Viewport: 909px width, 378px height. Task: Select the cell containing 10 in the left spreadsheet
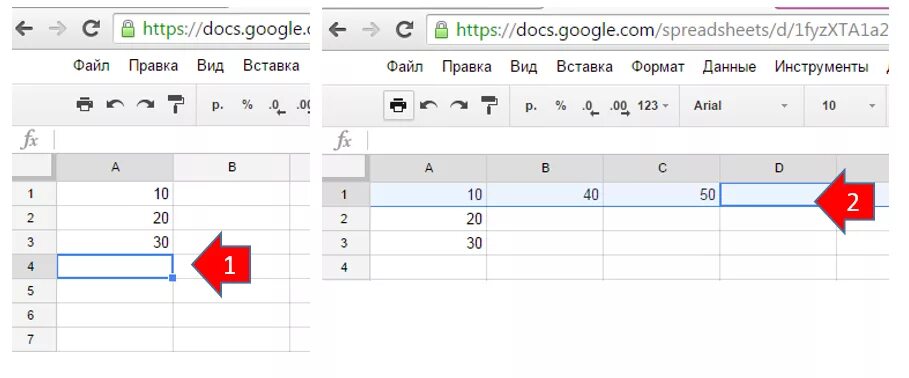pyautogui.click(x=115, y=194)
